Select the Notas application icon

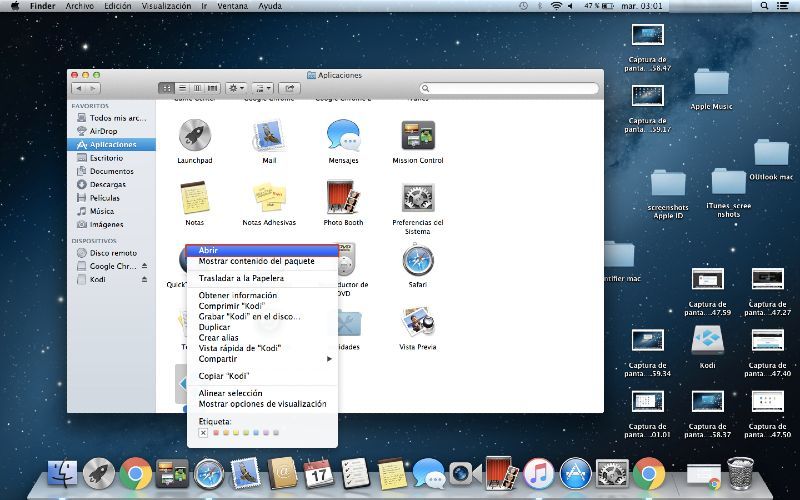click(194, 197)
